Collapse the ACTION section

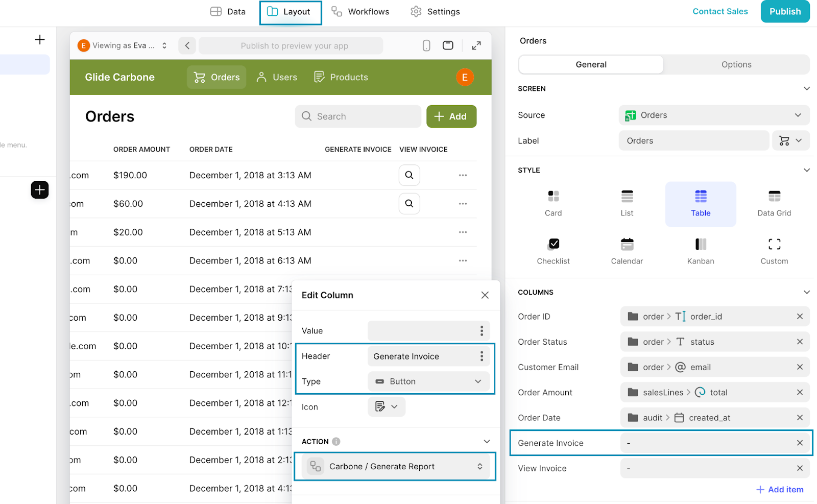click(x=487, y=442)
